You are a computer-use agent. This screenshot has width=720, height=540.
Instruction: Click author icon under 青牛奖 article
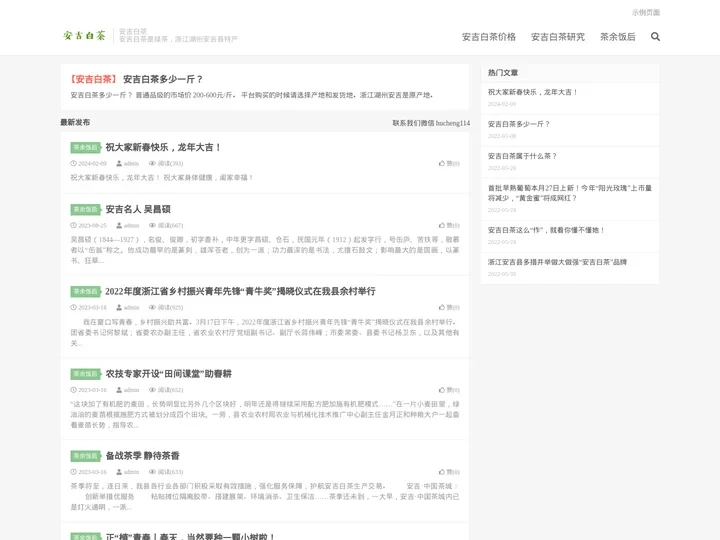point(119,307)
